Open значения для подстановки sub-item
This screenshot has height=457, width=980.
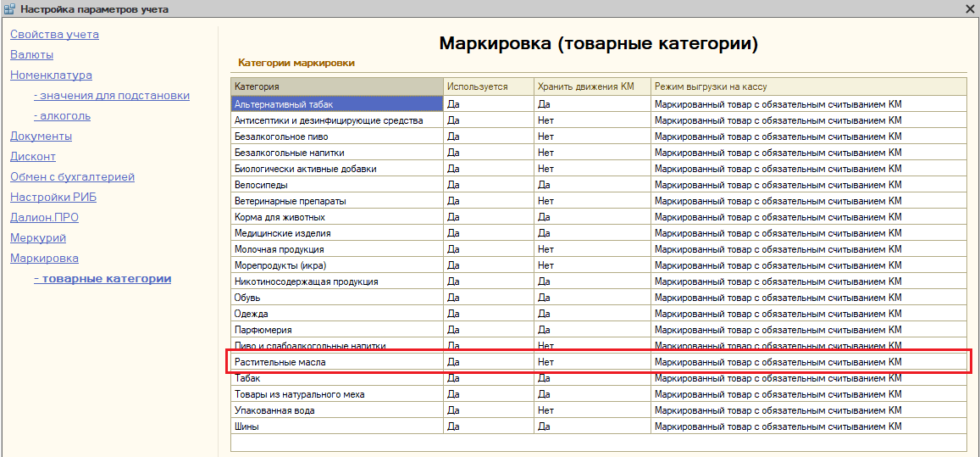[x=111, y=96]
